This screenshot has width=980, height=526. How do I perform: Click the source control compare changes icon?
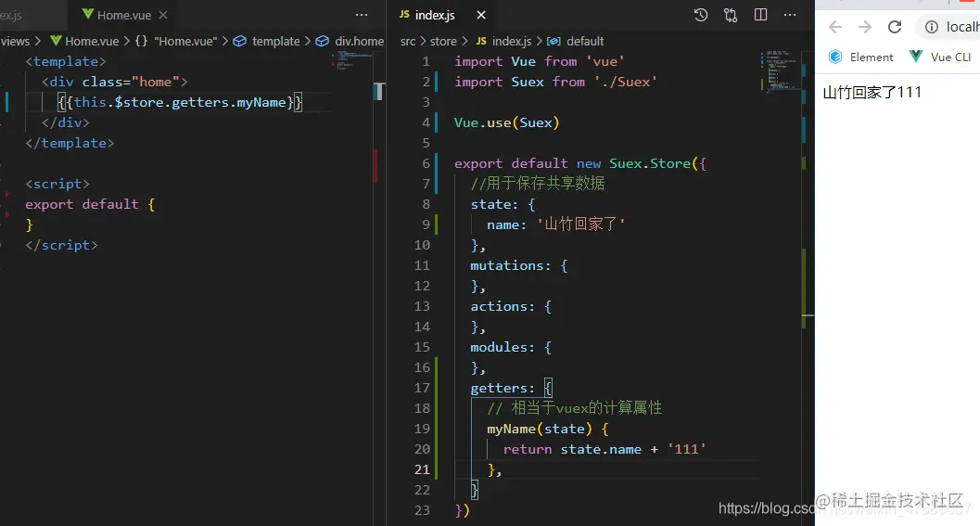(731, 15)
